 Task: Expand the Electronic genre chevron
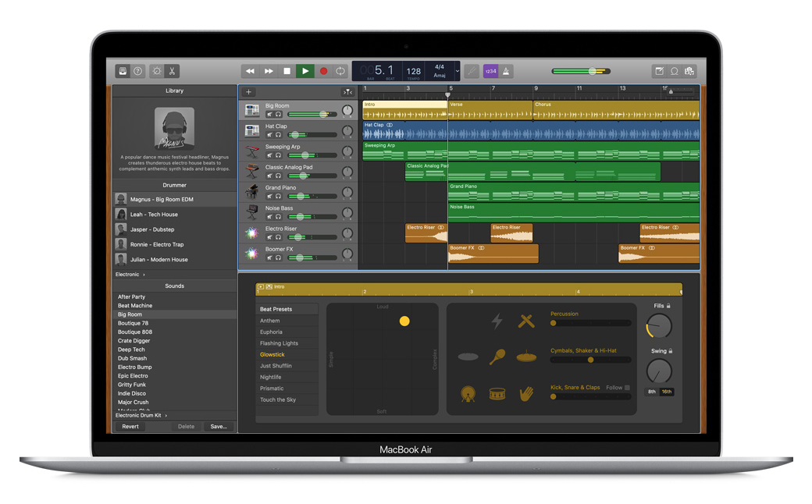(144, 275)
